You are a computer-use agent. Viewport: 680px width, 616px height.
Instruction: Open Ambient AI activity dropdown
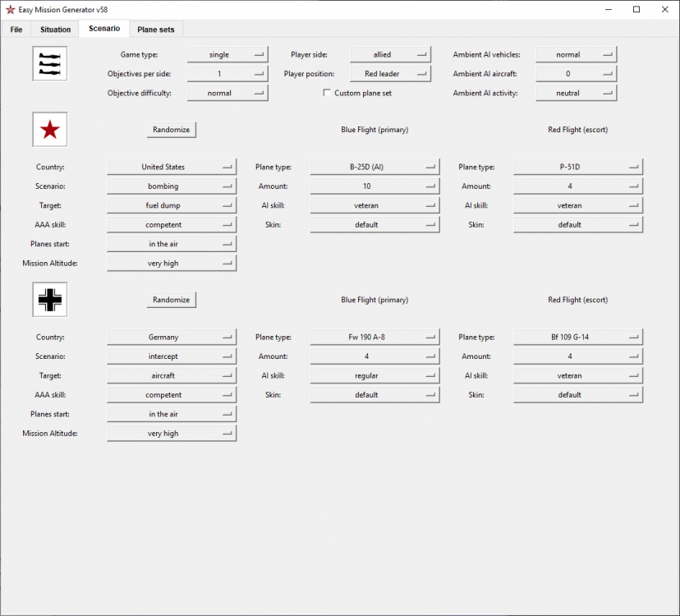(577, 93)
